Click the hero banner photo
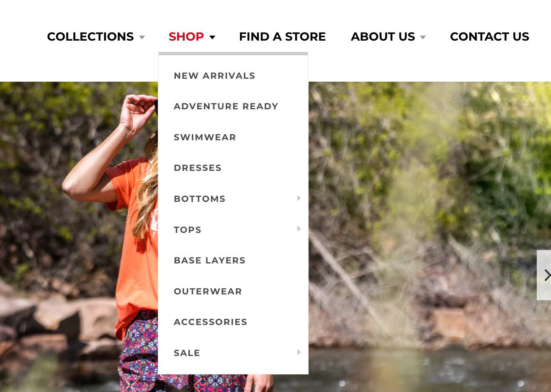 (419, 209)
